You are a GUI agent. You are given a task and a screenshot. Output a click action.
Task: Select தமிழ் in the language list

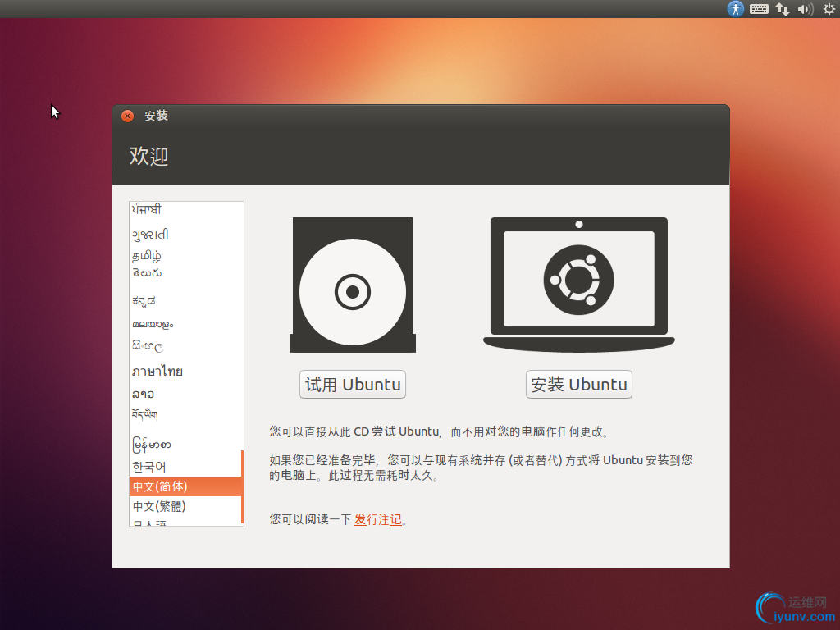click(x=185, y=256)
